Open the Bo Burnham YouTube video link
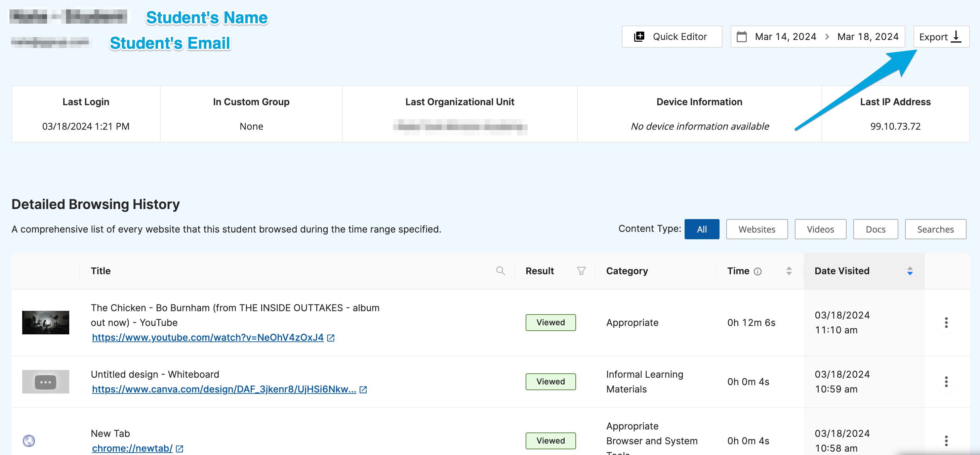The height and width of the screenshot is (455, 980). pyautogui.click(x=208, y=337)
